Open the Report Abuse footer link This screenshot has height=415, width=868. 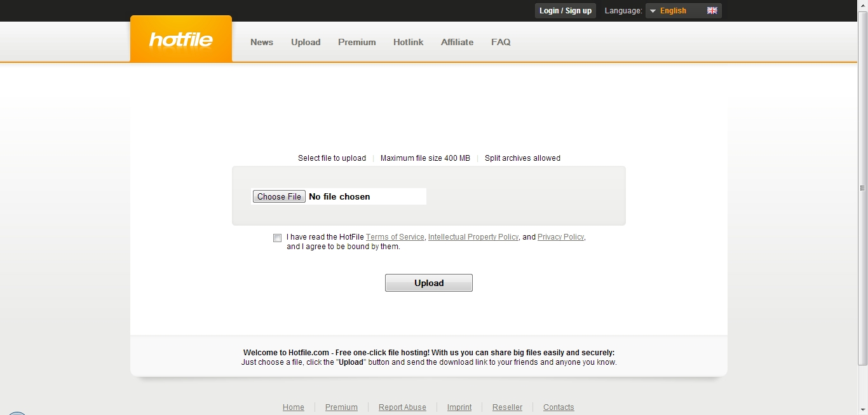402,407
